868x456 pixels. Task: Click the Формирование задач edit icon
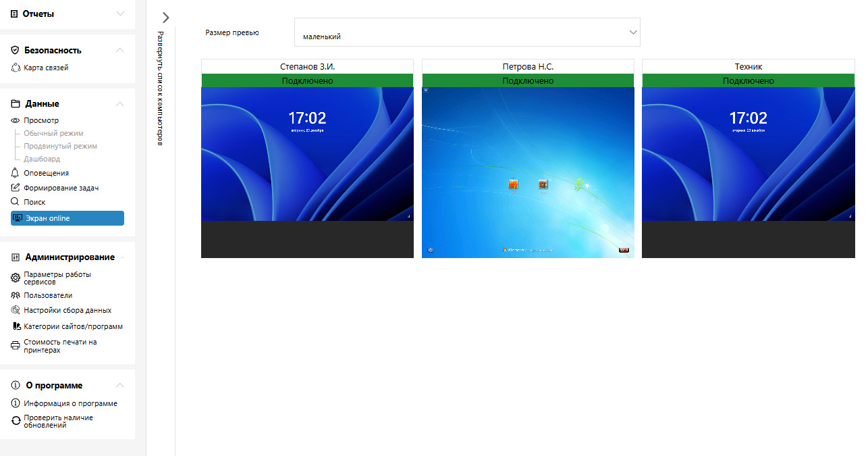[16, 188]
